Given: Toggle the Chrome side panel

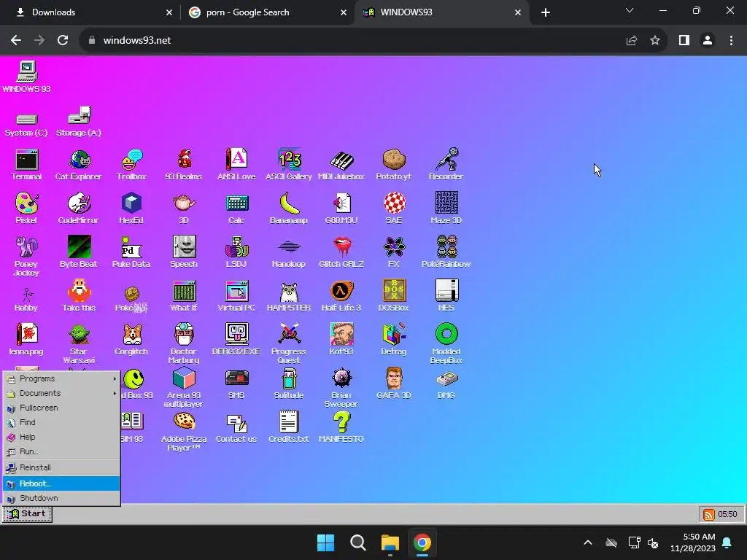Looking at the screenshot, I should 684,41.
